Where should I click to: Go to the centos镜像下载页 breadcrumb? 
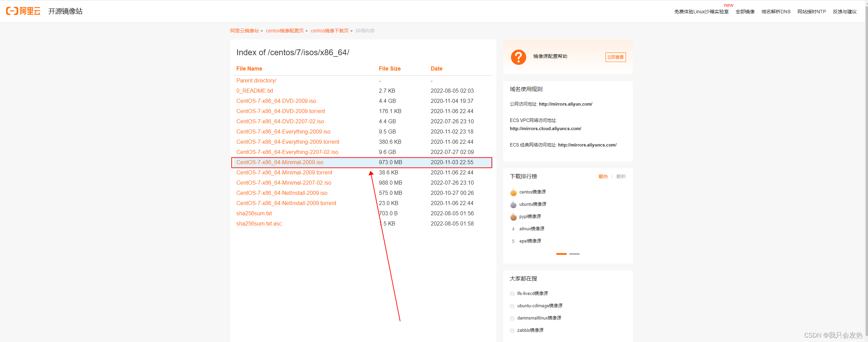point(330,31)
